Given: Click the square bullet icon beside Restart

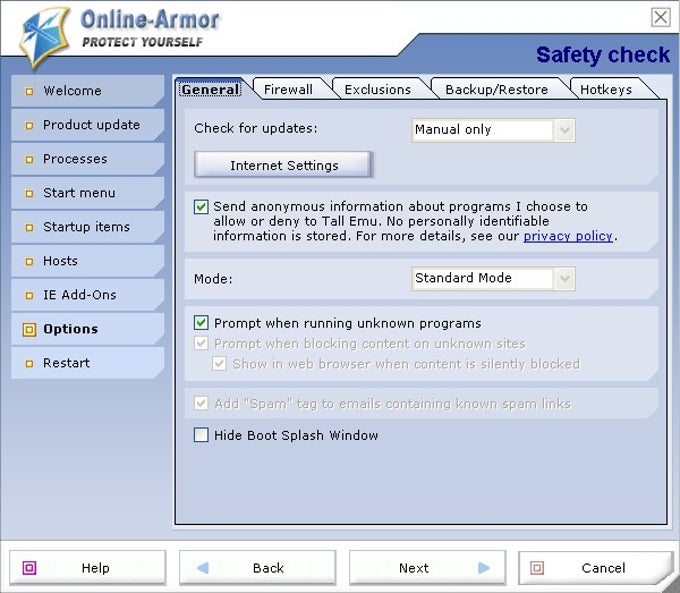Looking at the screenshot, I should point(29,364).
